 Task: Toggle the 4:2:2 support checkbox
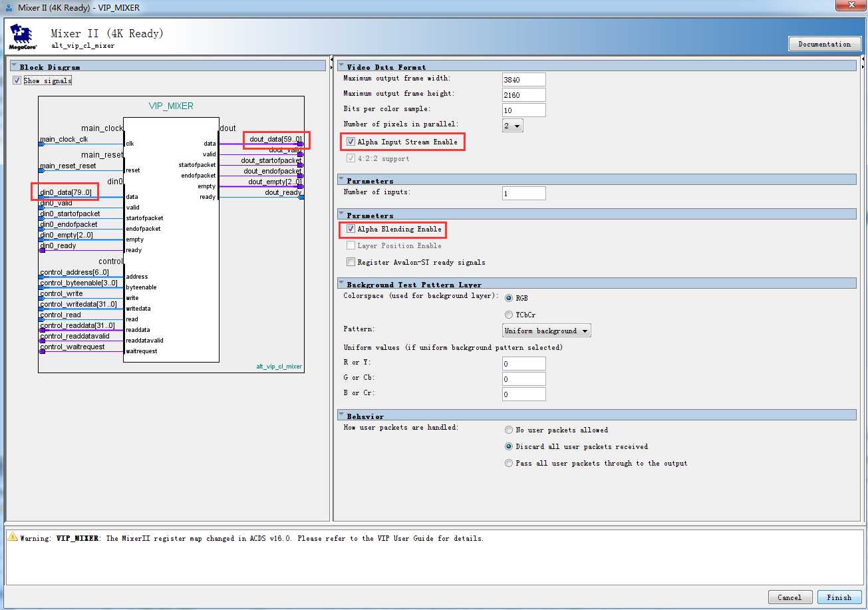(x=351, y=158)
